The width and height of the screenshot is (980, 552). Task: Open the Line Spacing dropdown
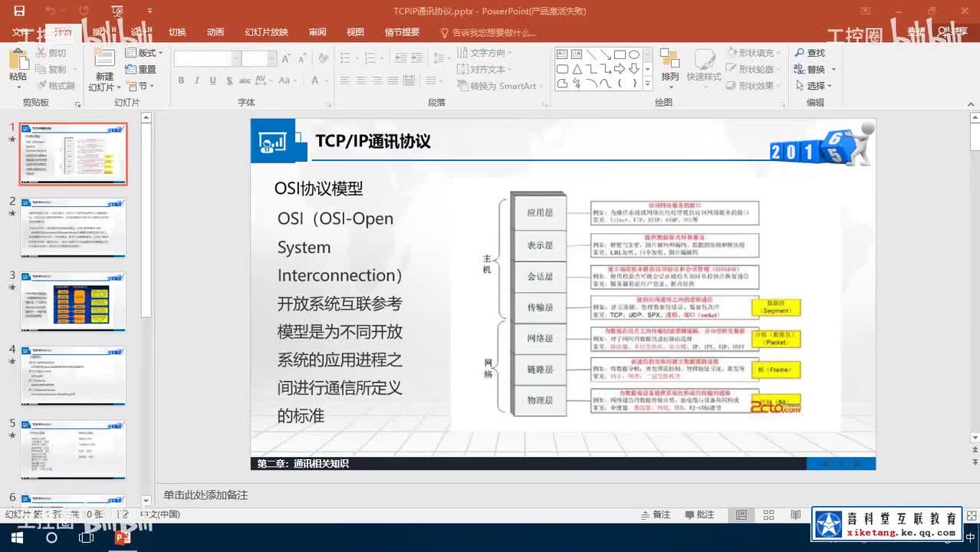click(x=441, y=58)
